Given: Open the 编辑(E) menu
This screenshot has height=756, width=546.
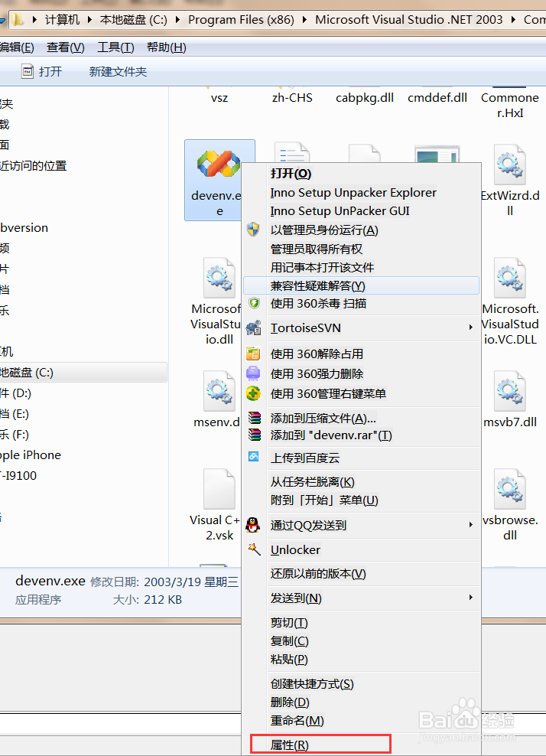Looking at the screenshot, I should 17,47.
